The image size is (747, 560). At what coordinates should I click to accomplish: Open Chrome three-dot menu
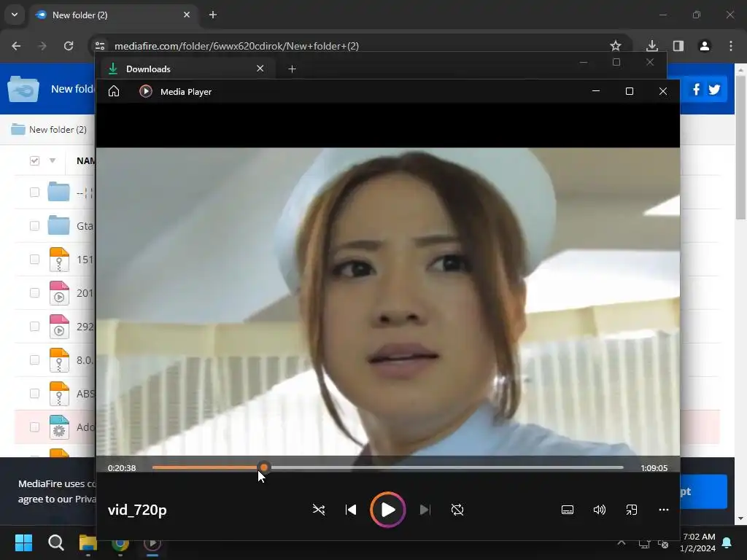click(x=731, y=46)
